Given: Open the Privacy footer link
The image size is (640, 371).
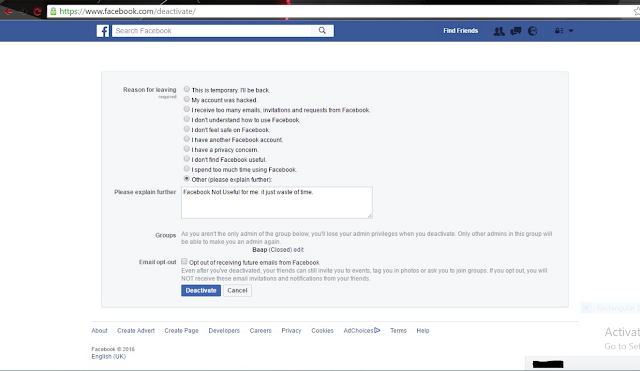Looking at the screenshot, I should (291, 331).
